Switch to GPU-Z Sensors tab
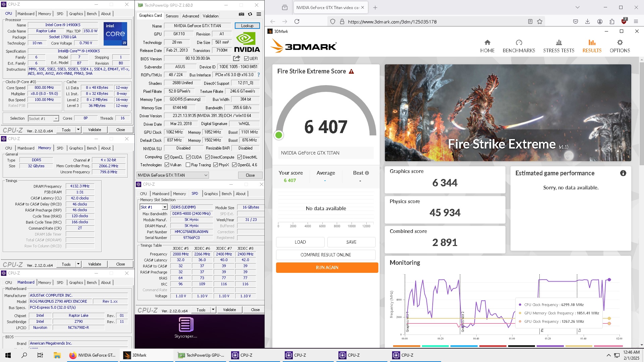The image size is (644, 362). click(172, 16)
